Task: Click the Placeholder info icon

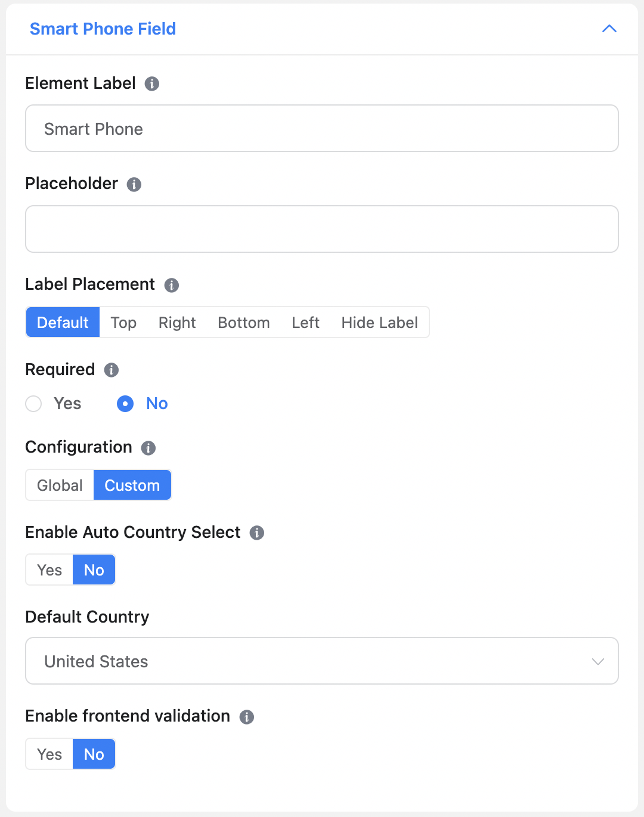Action: 135,184
